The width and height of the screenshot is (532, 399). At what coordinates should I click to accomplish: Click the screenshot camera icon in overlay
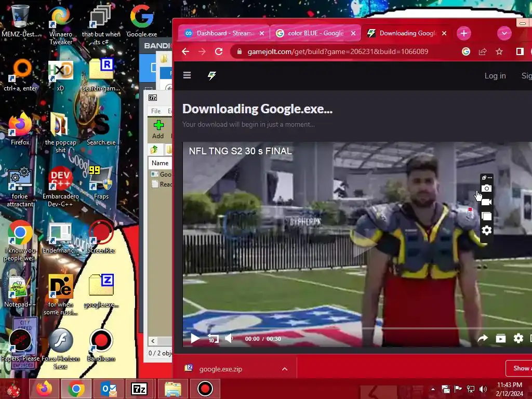[x=486, y=188]
